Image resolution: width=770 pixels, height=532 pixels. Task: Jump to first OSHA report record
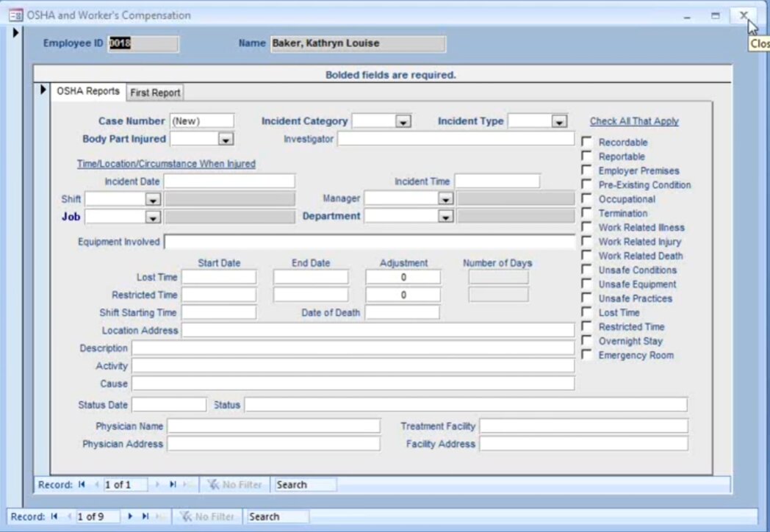(82, 485)
